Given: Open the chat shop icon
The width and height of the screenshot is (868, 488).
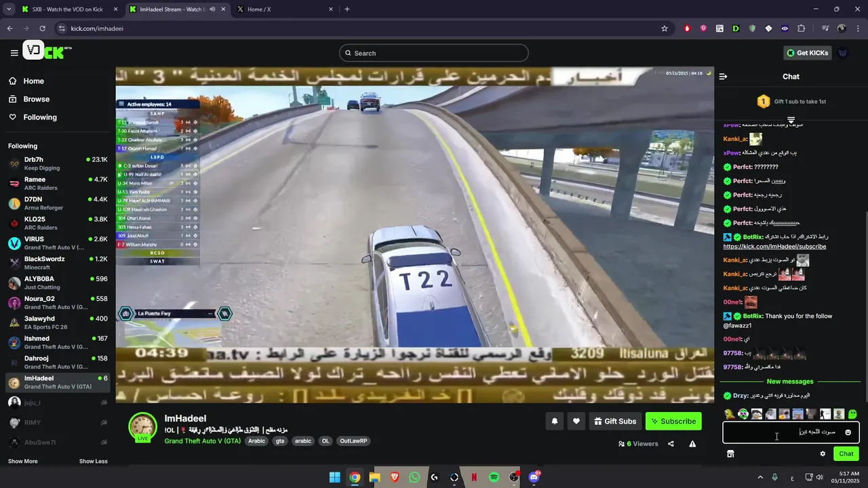Looking at the screenshot, I should (x=730, y=454).
